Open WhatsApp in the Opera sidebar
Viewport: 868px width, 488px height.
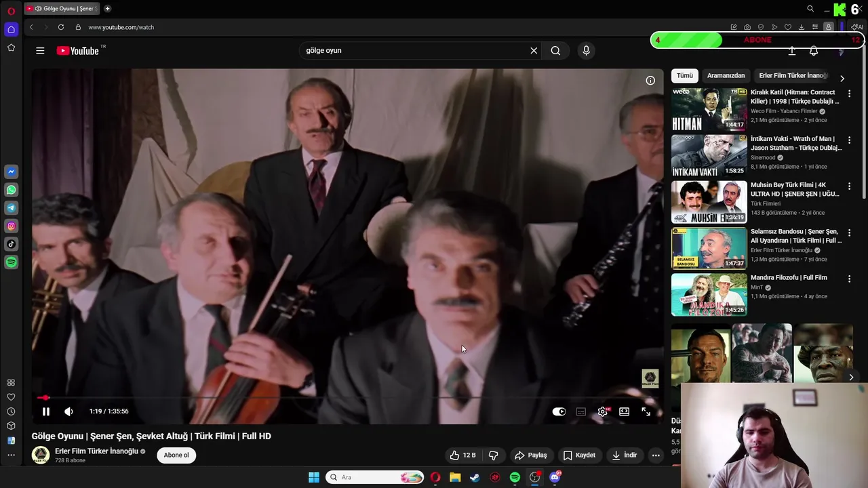coord(11,190)
